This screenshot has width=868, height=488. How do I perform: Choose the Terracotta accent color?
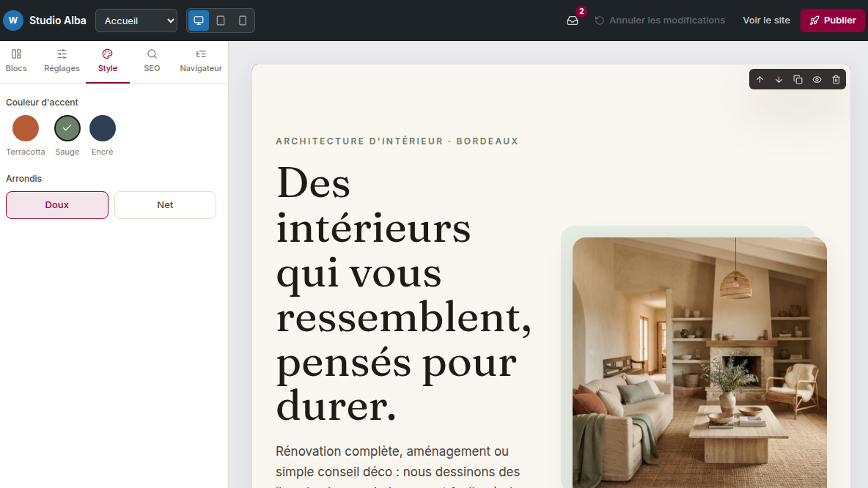coord(26,128)
